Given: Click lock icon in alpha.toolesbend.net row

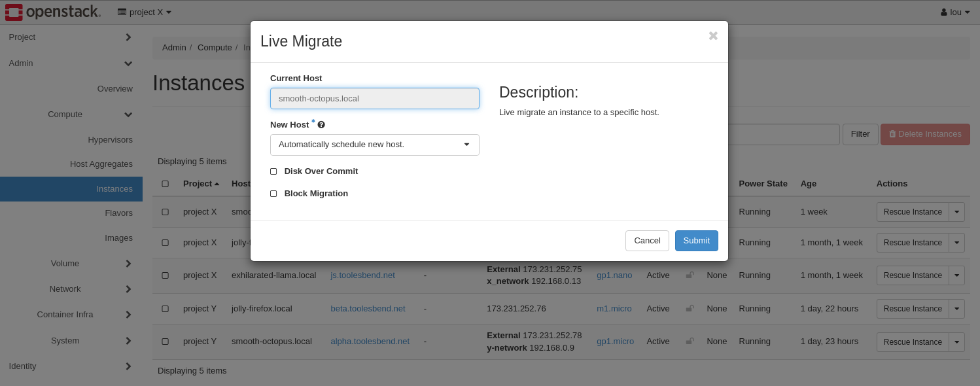Looking at the screenshot, I should 690,342.
